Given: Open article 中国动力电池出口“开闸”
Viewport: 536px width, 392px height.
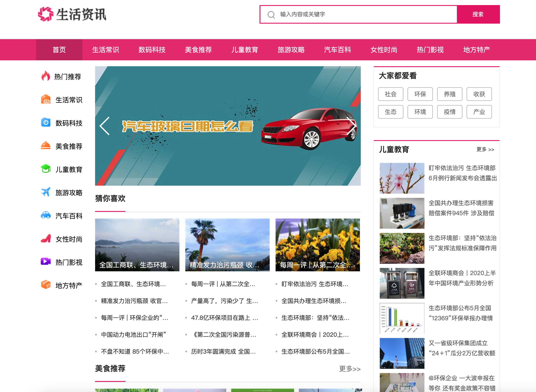Looking at the screenshot, I should 133,334.
